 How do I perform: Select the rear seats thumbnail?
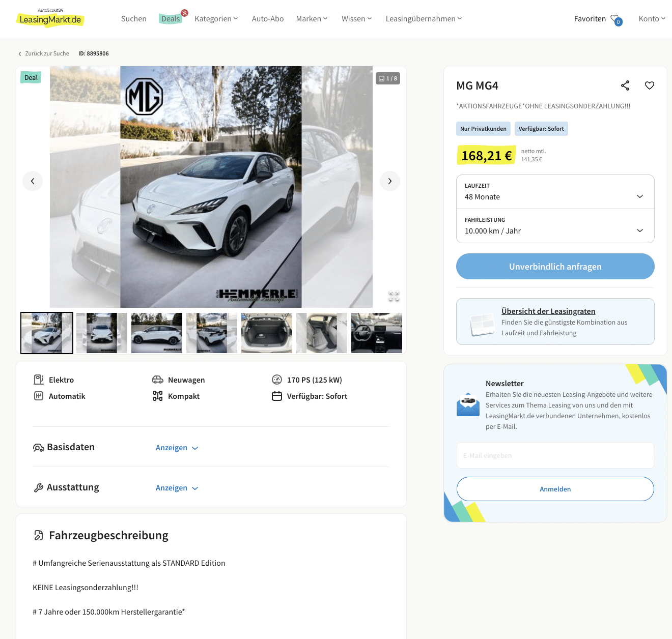pos(322,333)
